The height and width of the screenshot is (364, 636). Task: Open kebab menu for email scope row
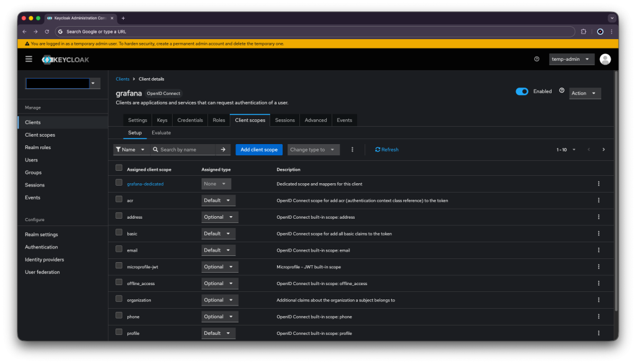(599, 250)
